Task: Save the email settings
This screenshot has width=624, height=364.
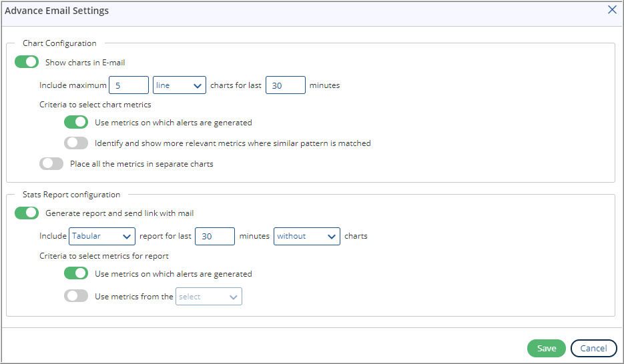Action: click(547, 349)
